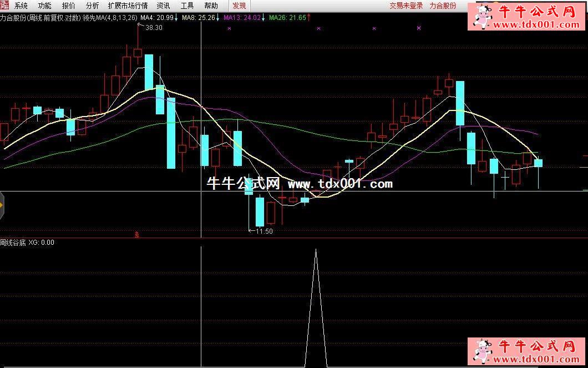588x368 pixels.
Task: Click the purple MA13: 24.02 value
Action: click(x=242, y=18)
